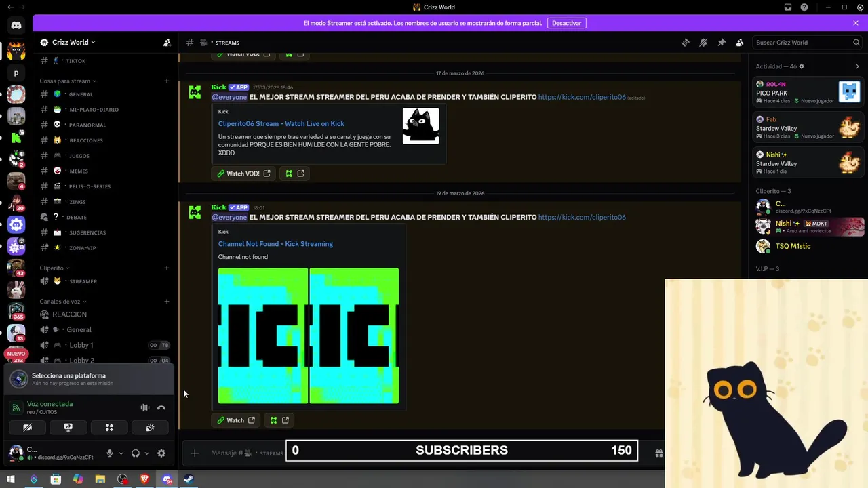Open kick.com/cliperito06 link in 19 March message

click(582, 218)
